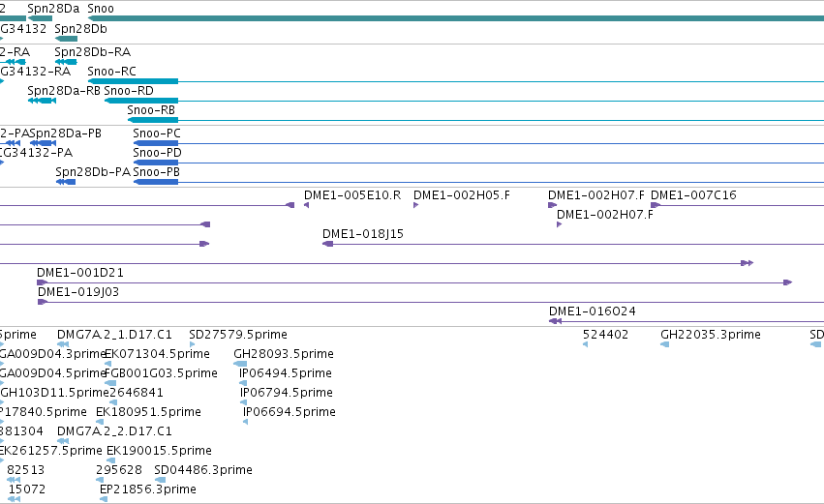
Task: Click the DMG7A.2_1.D17.C1 feature label
Action: (x=114, y=335)
